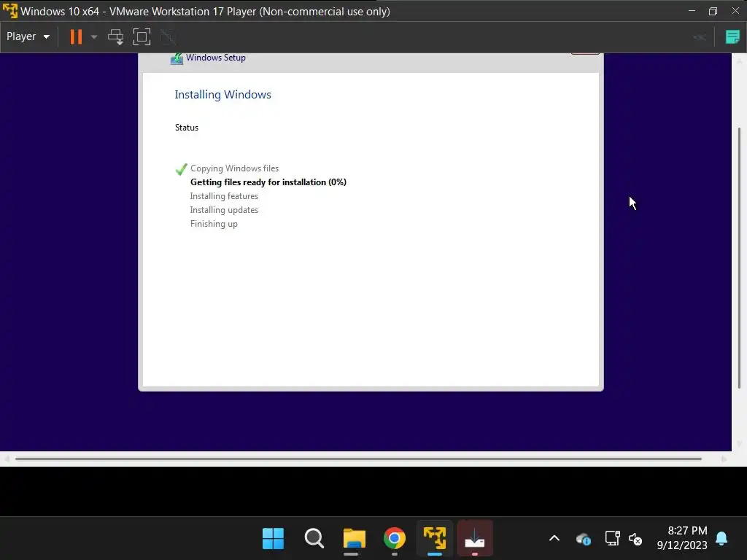747x560 pixels.
Task: Close the VMware Player window
Action: tap(735, 10)
